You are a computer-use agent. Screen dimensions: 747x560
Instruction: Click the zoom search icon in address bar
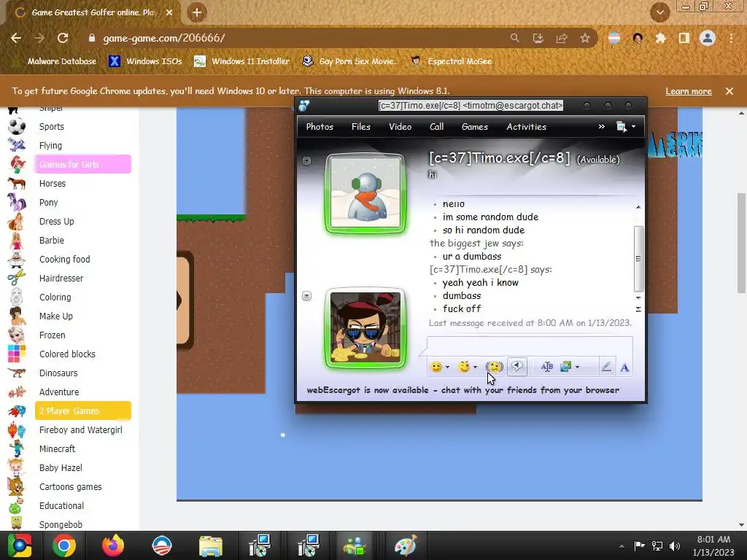click(514, 38)
